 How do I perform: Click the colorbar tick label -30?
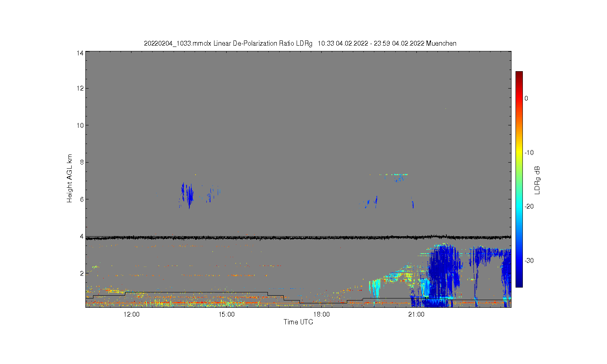[x=529, y=260]
